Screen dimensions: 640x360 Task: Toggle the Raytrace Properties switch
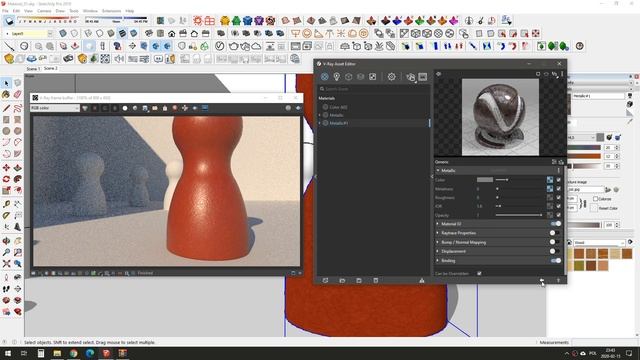point(555,233)
